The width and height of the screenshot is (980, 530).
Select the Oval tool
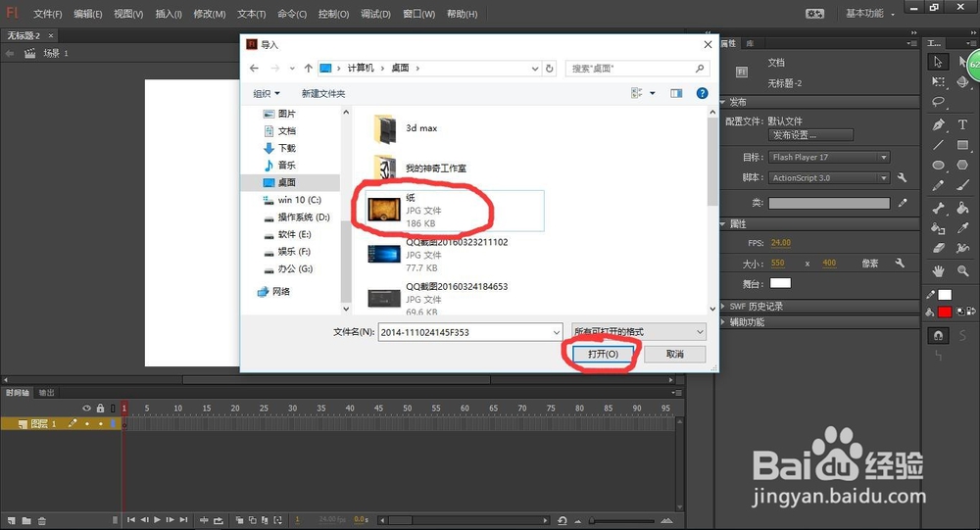tap(938, 165)
